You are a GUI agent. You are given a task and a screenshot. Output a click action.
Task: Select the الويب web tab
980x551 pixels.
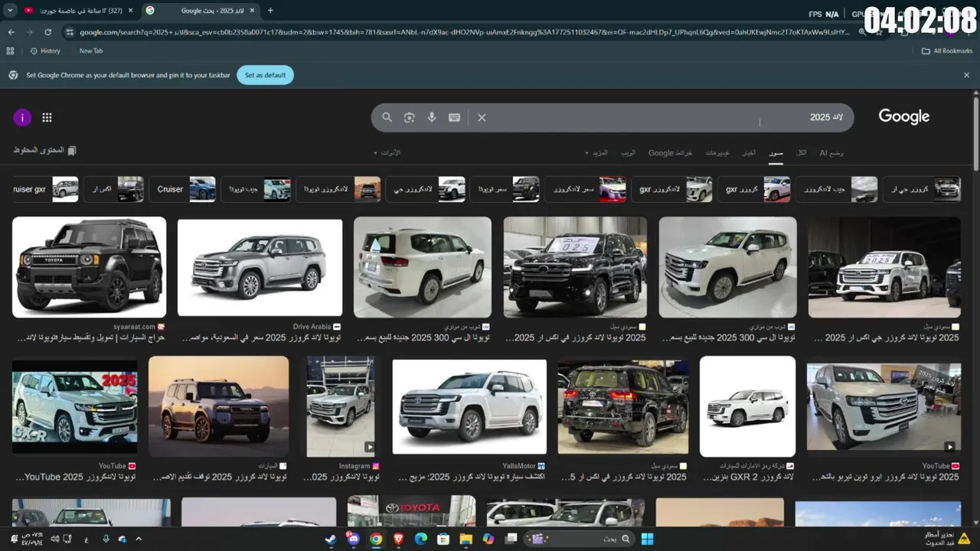click(x=628, y=153)
